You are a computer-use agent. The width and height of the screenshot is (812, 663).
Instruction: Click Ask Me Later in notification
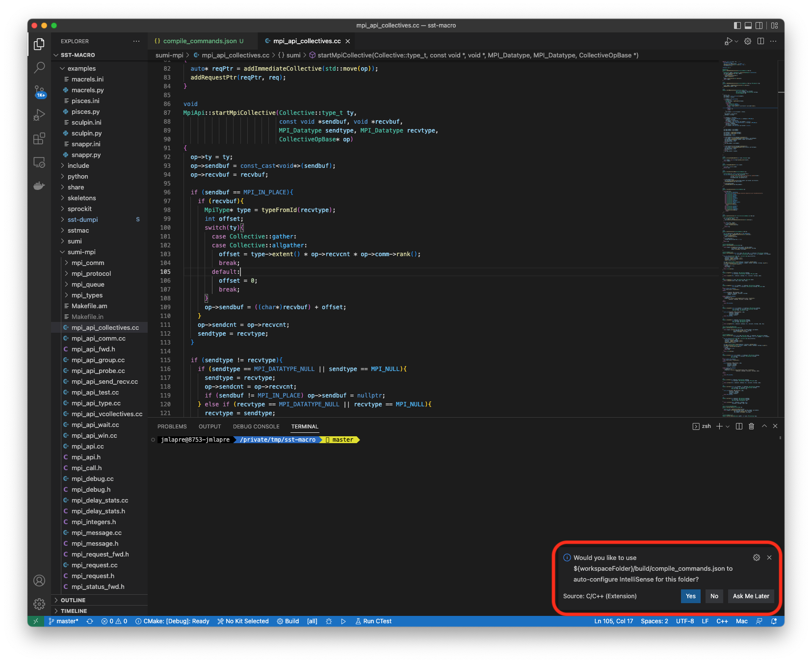pyautogui.click(x=751, y=596)
